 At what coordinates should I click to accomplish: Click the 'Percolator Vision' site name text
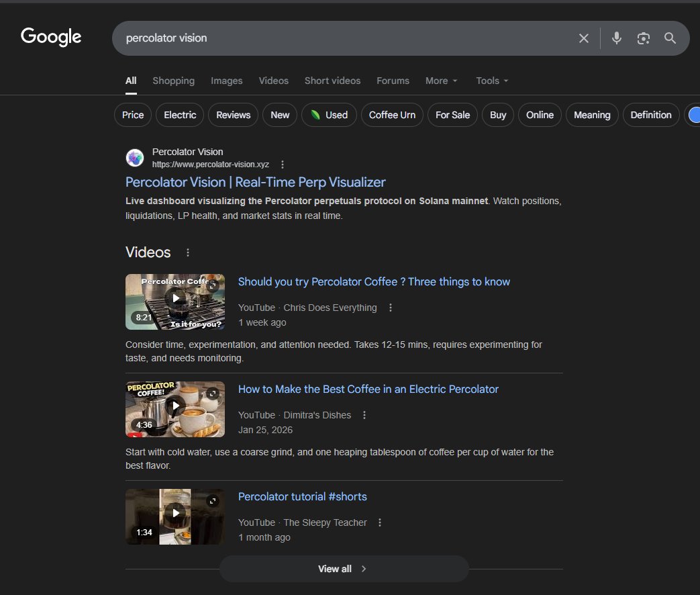click(x=187, y=152)
